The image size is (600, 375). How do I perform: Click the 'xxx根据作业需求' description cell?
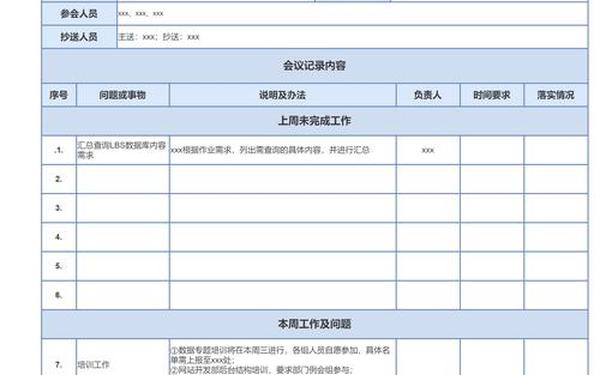pyautogui.click(x=283, y=150)
